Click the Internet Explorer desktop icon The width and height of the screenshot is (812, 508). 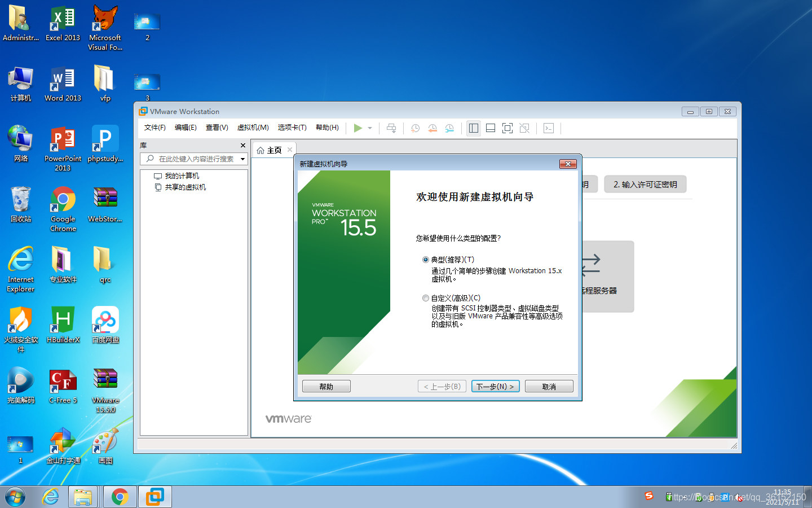coord(20,269)
